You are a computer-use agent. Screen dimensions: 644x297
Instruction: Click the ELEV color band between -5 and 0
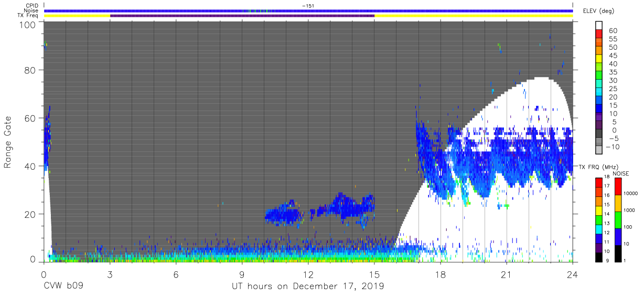(599, 134)
